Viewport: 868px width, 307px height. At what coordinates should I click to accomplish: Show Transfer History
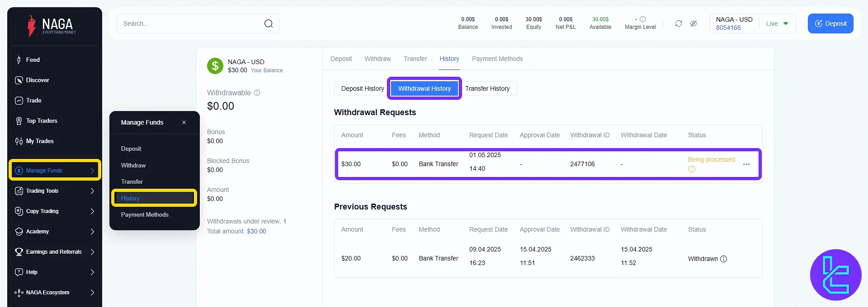click(x=487, y=88)
